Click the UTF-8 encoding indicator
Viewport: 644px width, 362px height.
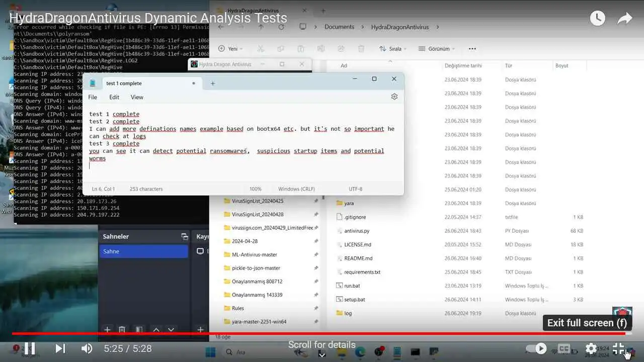coord(355,189)
